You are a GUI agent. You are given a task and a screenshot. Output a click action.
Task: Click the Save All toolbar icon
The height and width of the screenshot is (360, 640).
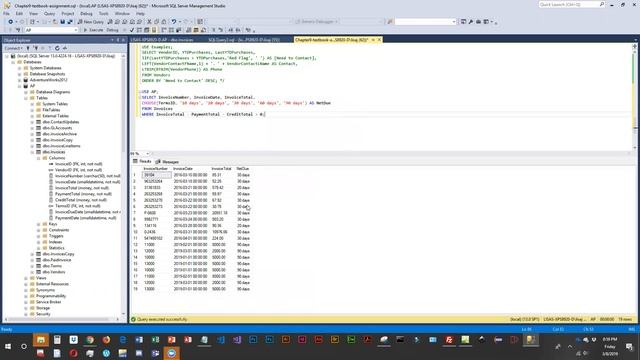70,22
